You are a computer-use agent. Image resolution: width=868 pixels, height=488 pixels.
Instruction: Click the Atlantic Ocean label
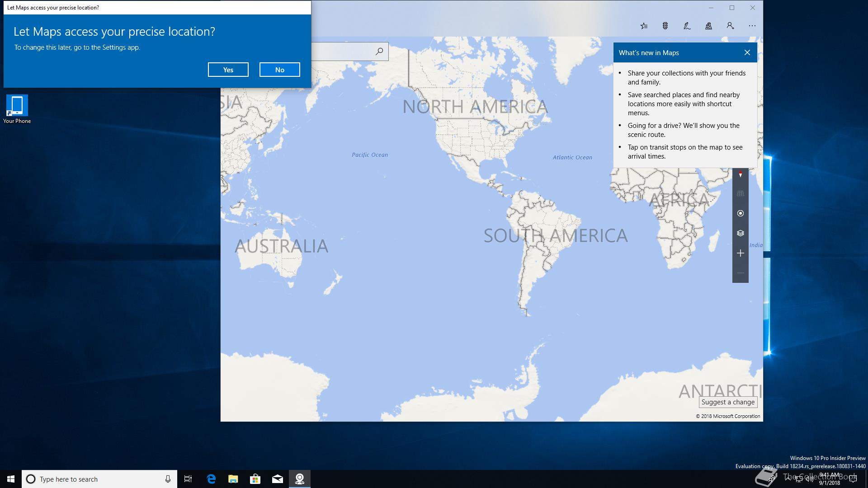tap(572, 157)
